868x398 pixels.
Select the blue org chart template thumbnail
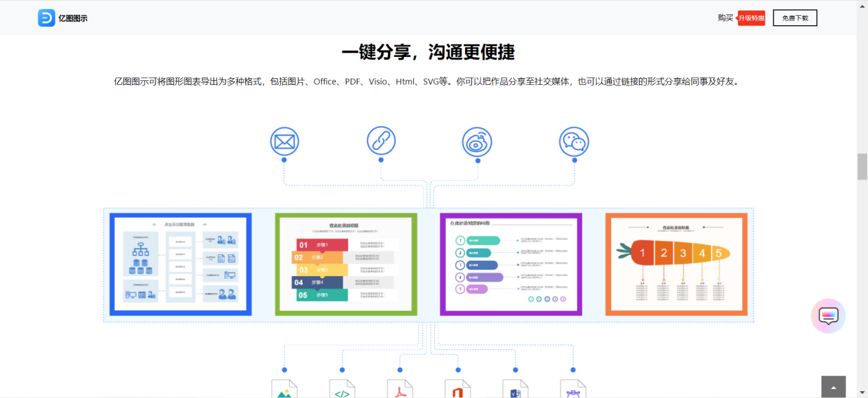(x=179, y=264)
